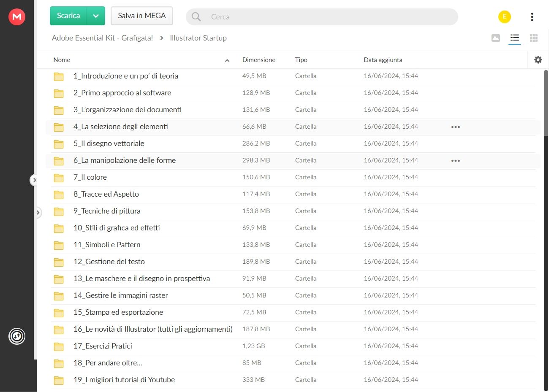This screenshot has width=549, height=392.
Task: Click size value 286,2 MB
Action: pyautogui.click(x=256, y=143)
